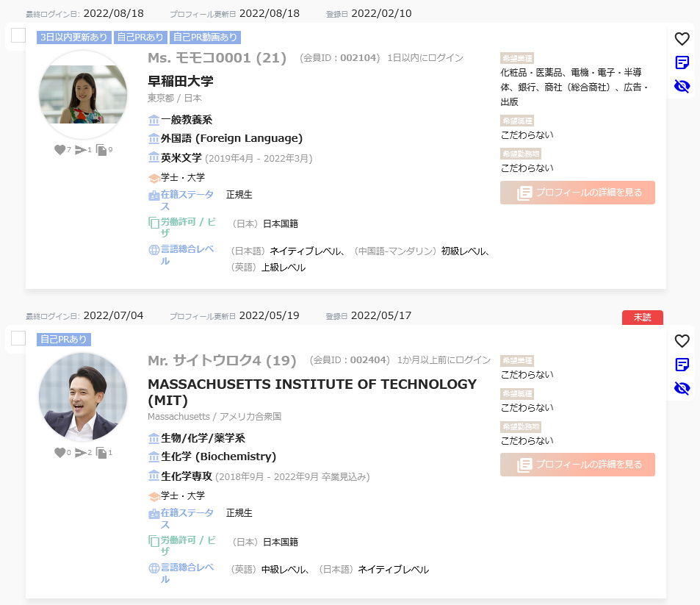The image size is (700, 605).
Task: Click likes heart count under モモコ0001 photo
Action: 62,150
